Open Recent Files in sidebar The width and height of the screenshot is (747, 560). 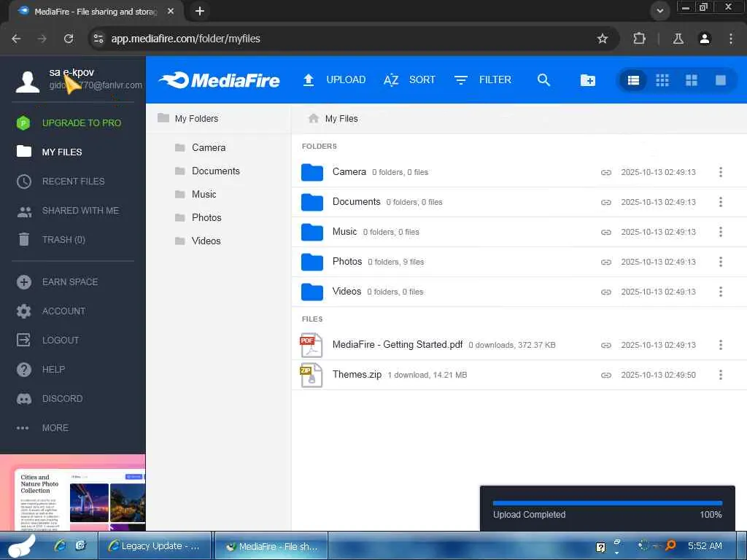coord(61,182)
